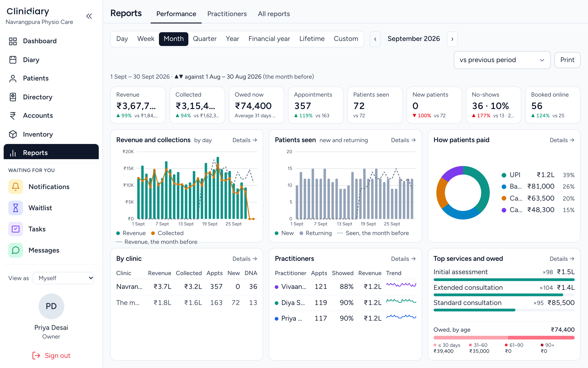The height and width of the screenshot is (368, 588).
Task: Open the Notifications bell icon
Action: click(16, 187)
